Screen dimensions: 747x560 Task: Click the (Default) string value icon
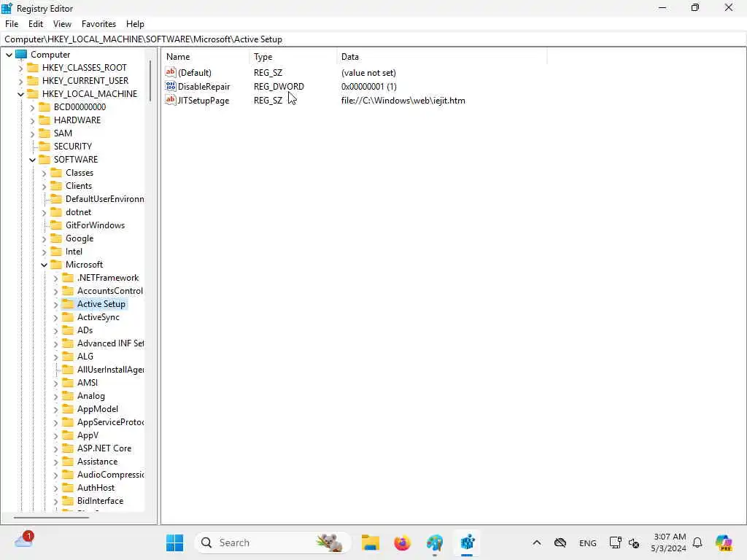tap(171, 72)
